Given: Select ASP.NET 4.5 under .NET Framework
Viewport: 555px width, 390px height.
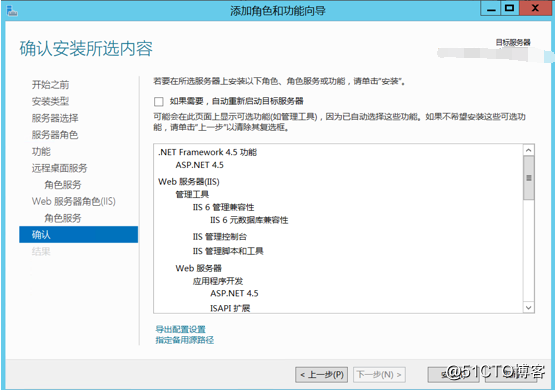Looking at the screenshot, I should point(199,165).
